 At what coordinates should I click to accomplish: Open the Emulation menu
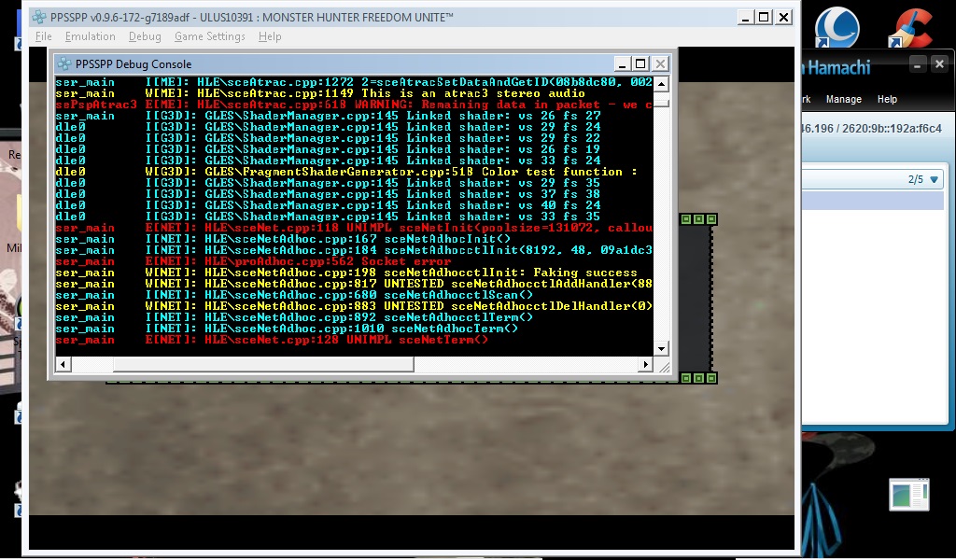(x=91, y=36)
